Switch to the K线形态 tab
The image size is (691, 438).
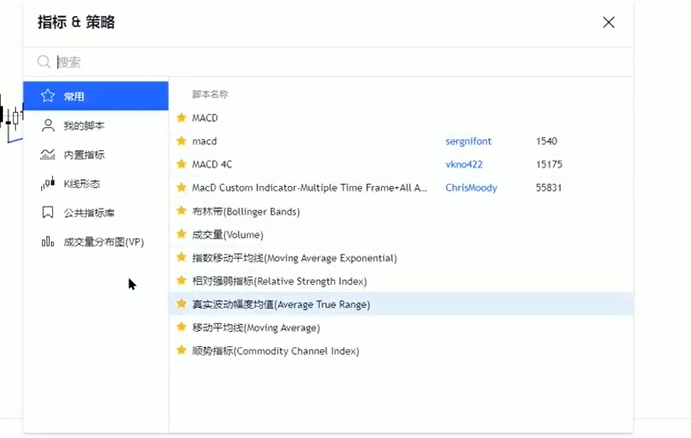click(96, 184)
